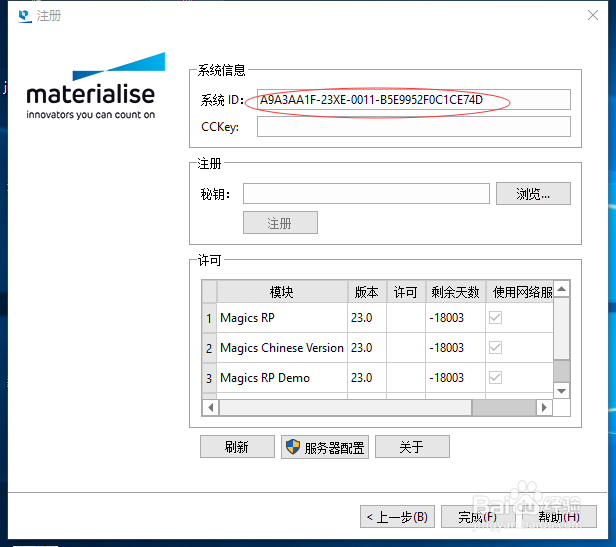
Task: Focus the 秘钥 input field
Action: click(366, 193)
